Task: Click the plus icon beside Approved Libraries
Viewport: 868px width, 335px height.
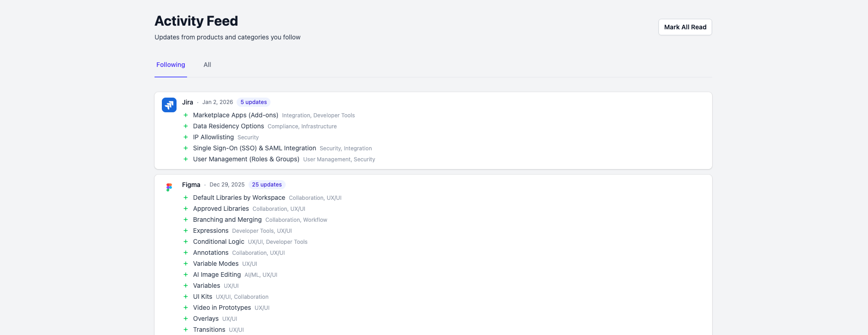Action: point(186,209)
